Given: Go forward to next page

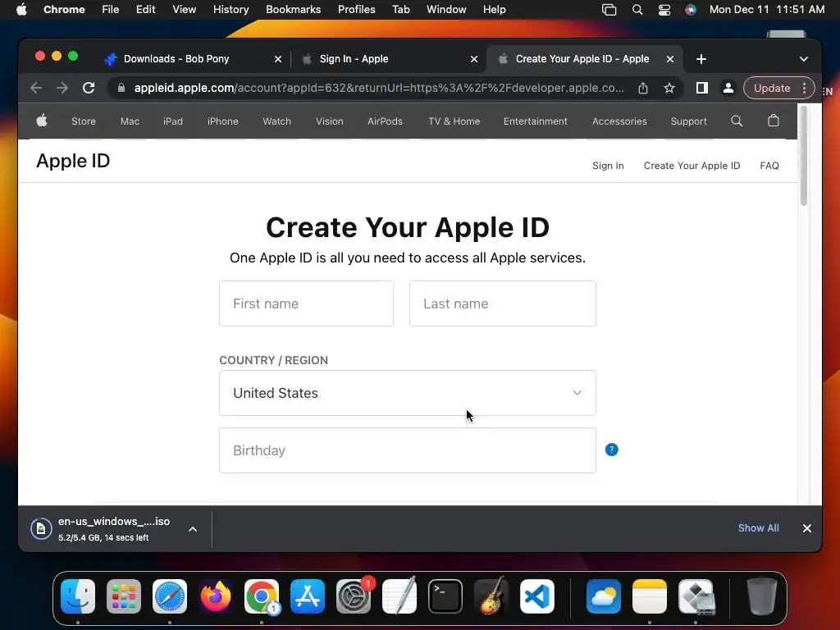Looking at the screenshot, I should [62, 88].
